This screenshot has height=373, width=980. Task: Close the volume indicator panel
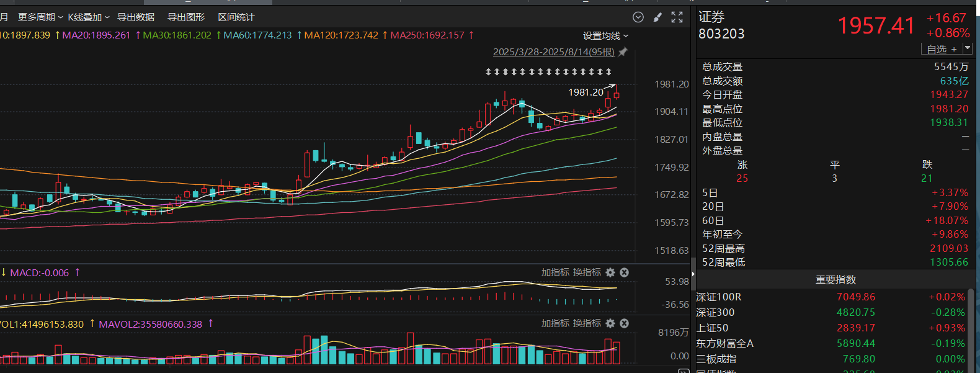click(625, 323)
